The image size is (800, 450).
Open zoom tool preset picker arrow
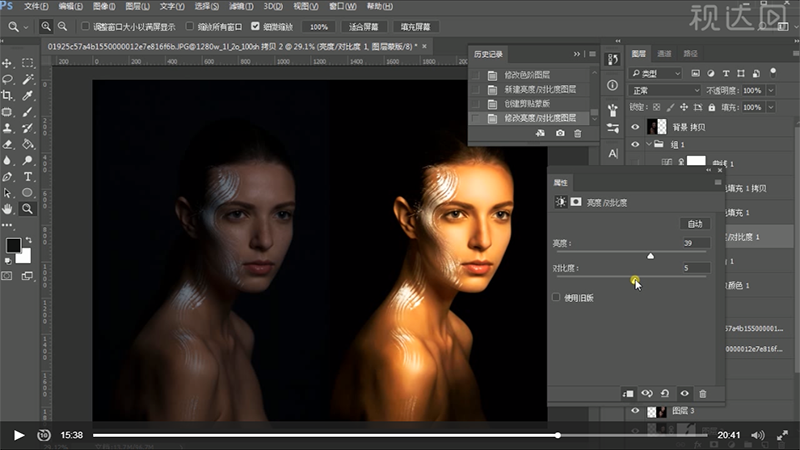pyautogui.click(x=26, y=27)
